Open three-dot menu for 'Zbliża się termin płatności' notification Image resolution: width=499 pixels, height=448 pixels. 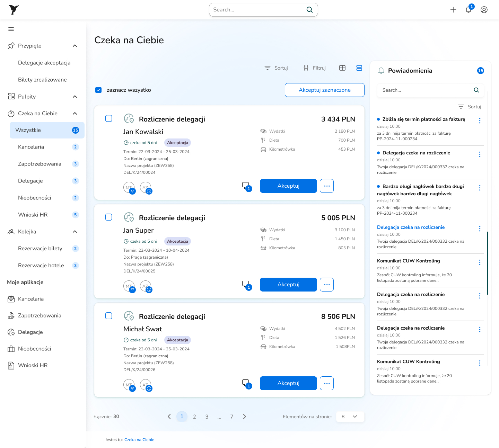coord(480,120)
